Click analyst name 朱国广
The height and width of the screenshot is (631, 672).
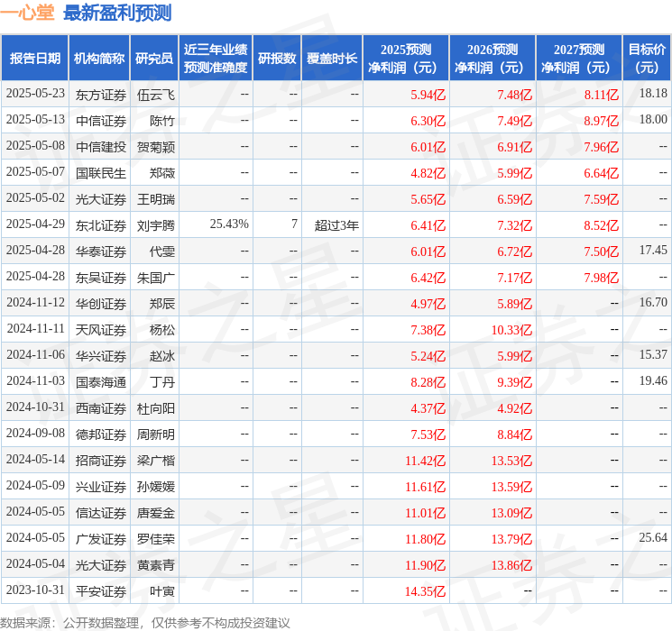tap(155, 278)
